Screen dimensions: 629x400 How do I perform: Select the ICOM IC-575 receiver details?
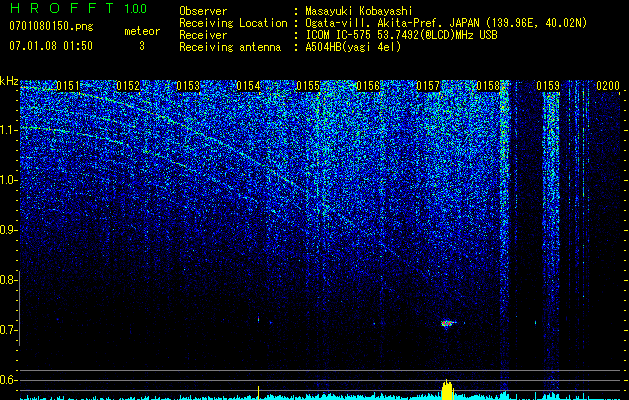(401, 35)
